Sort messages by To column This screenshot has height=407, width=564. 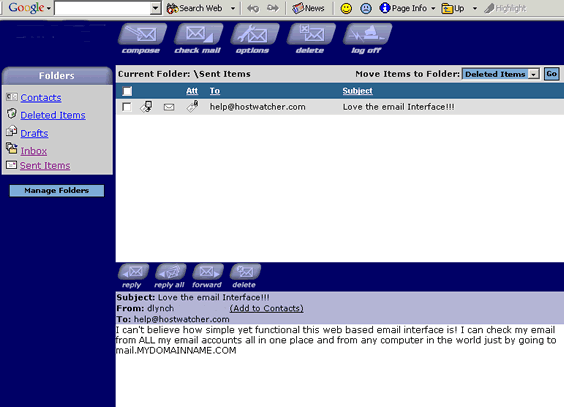click(x=215, y=91)
